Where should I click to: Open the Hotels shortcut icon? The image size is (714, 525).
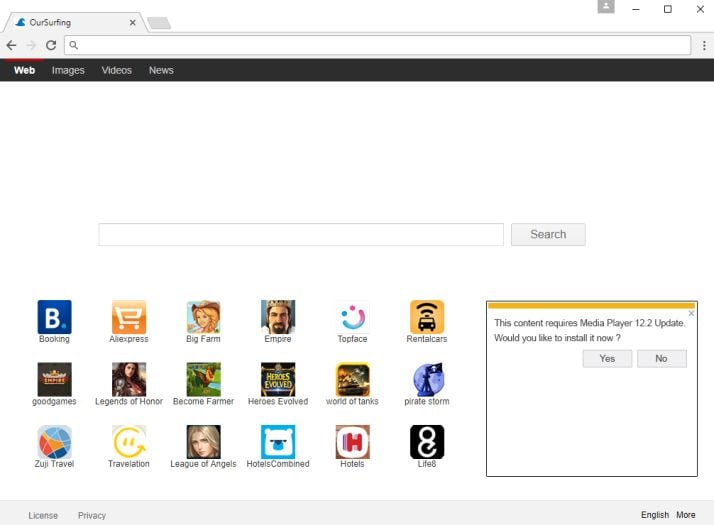352,442
